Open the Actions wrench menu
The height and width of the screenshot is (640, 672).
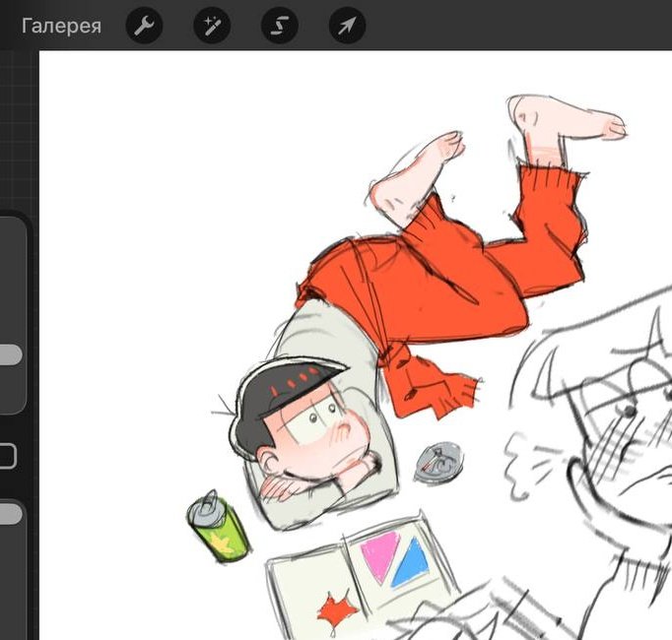pyautogui.click(x=144, y=26)
